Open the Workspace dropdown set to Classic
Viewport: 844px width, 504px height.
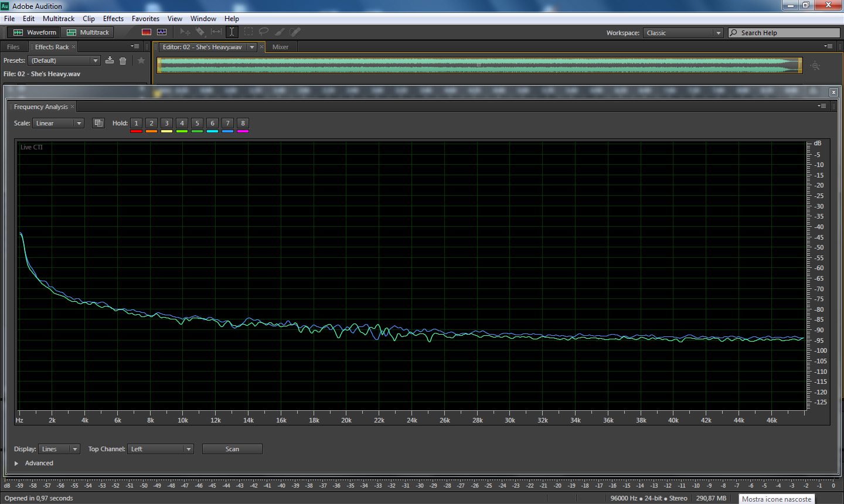tap(683, 33)
